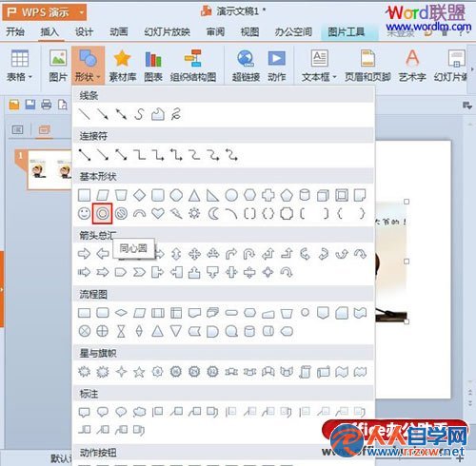Image resolution: width=476 pixels, height=466 pixels.
Task: Select the cylinder (can) basic shape
Action: (x=305, y=195)
